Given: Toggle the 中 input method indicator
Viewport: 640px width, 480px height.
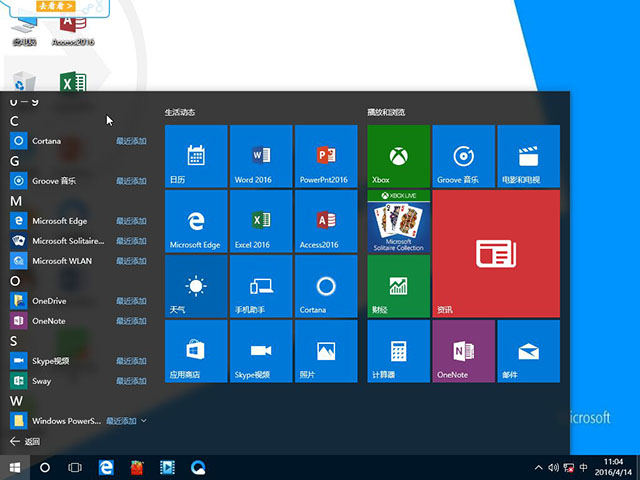Looking at the screenshot, I should point(583,467).
